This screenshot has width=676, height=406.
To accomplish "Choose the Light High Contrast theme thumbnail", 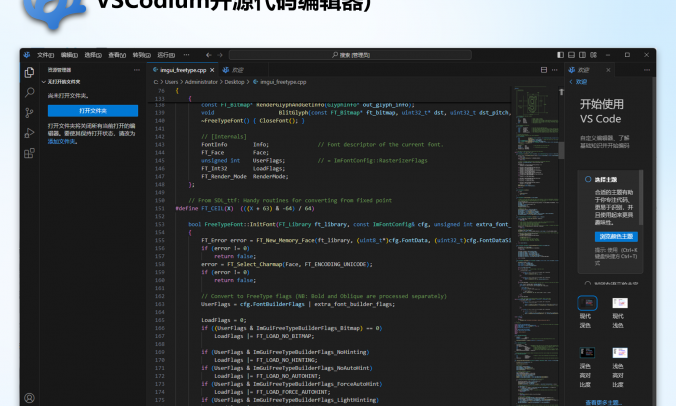I will (x=620, y=353).
